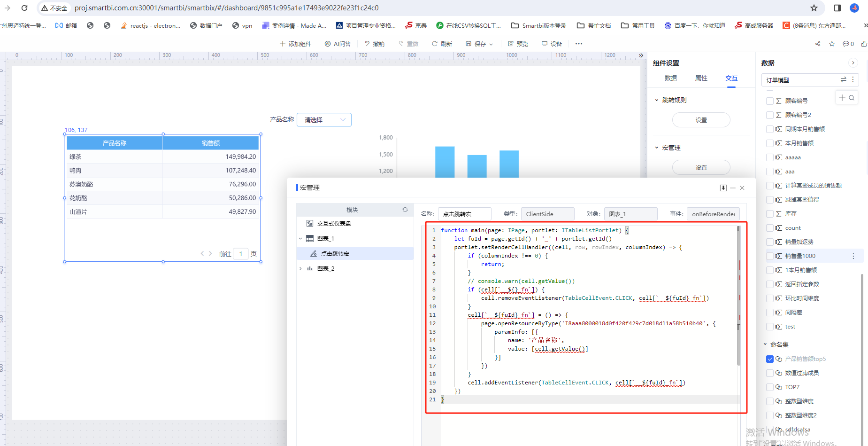
Task: Open the toolbar more options ellipsis
Action: point(579,44)
